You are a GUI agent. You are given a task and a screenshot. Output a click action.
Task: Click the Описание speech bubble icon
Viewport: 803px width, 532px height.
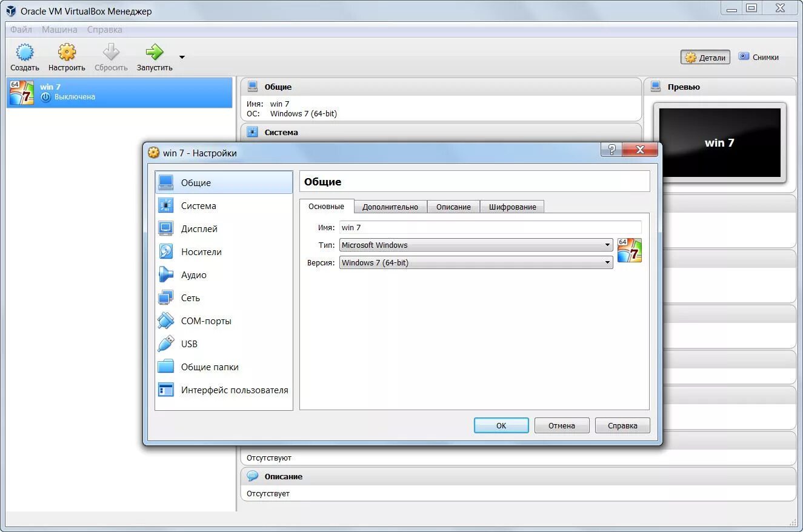click(253, 476)
